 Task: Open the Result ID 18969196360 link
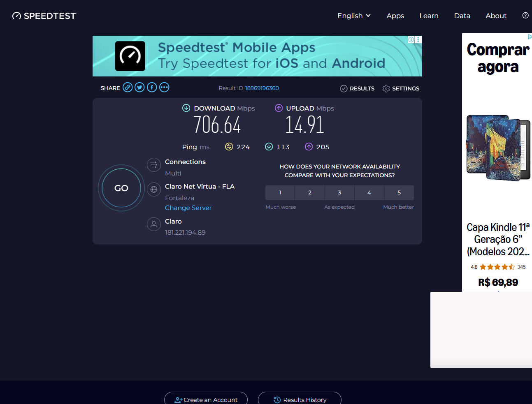click(x=262, y=88)
